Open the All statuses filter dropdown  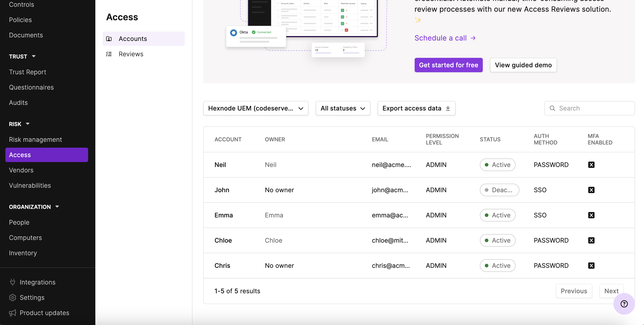[343, 108]
